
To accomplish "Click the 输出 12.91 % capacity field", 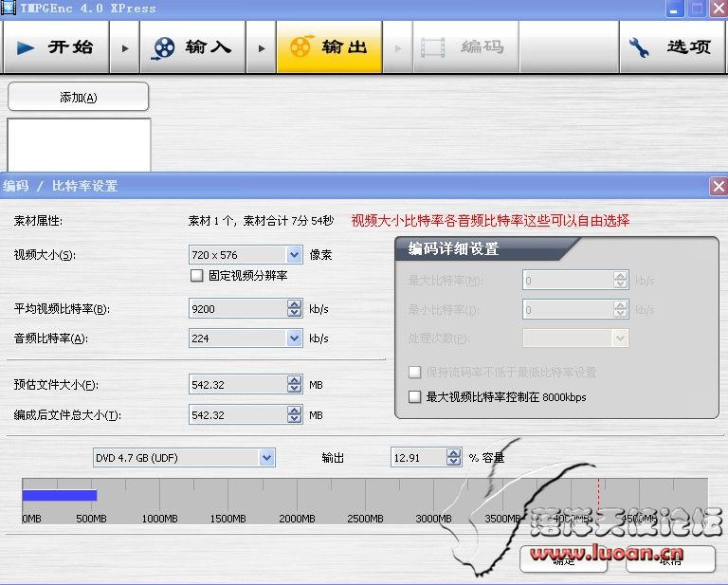I will [x=419, y=458].
